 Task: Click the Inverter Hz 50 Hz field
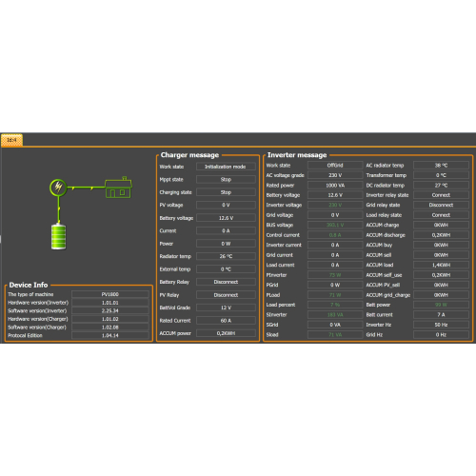coord(441,325)
